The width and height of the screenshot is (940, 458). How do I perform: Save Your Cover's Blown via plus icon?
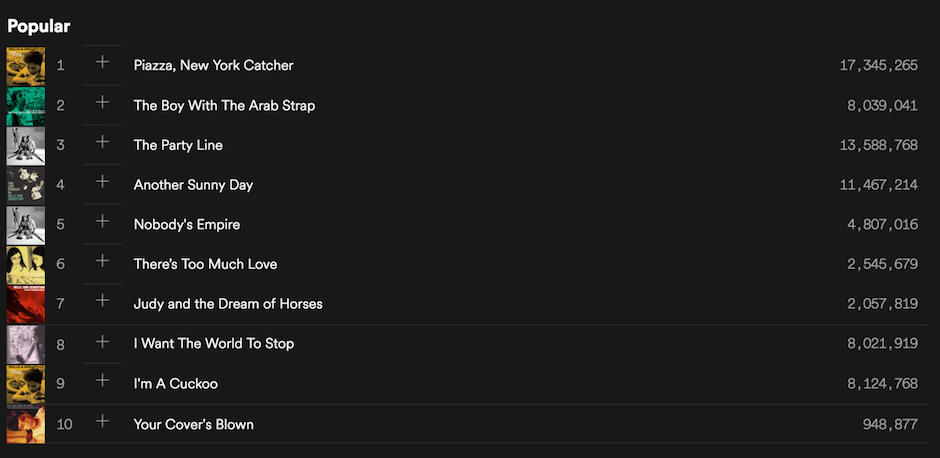[x=102, y=421]
